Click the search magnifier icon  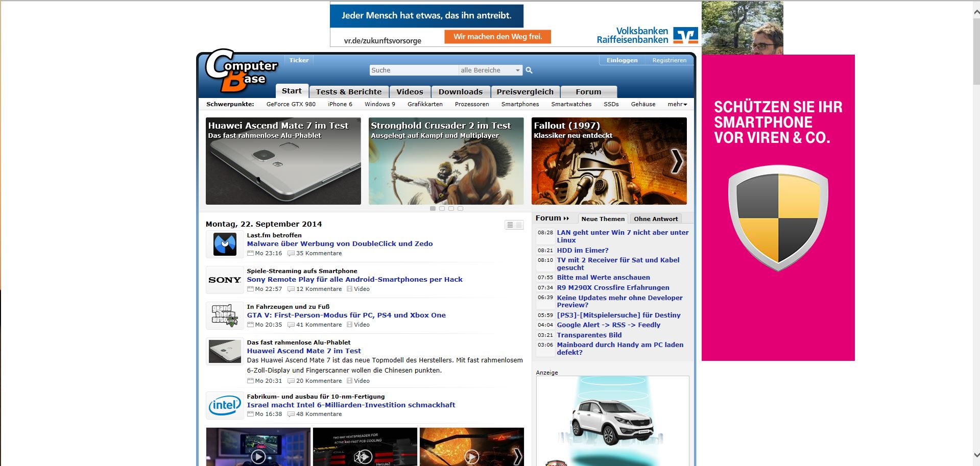pos(529,70)
